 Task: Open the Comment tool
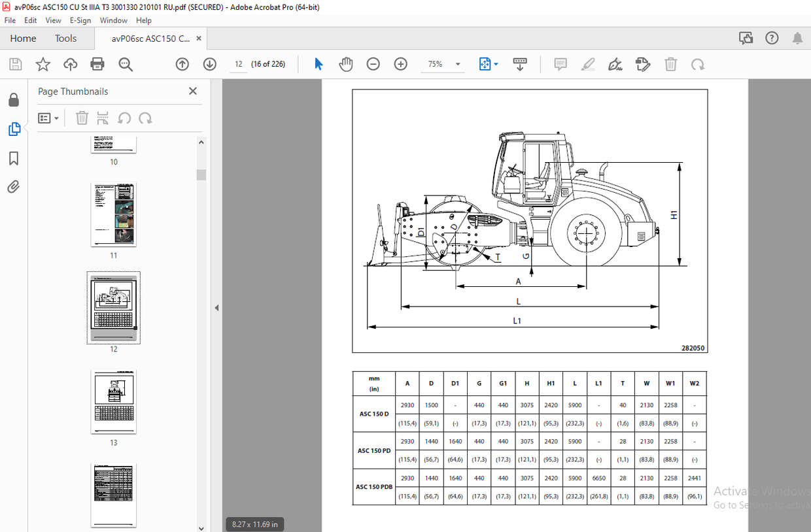click(559, 64)
